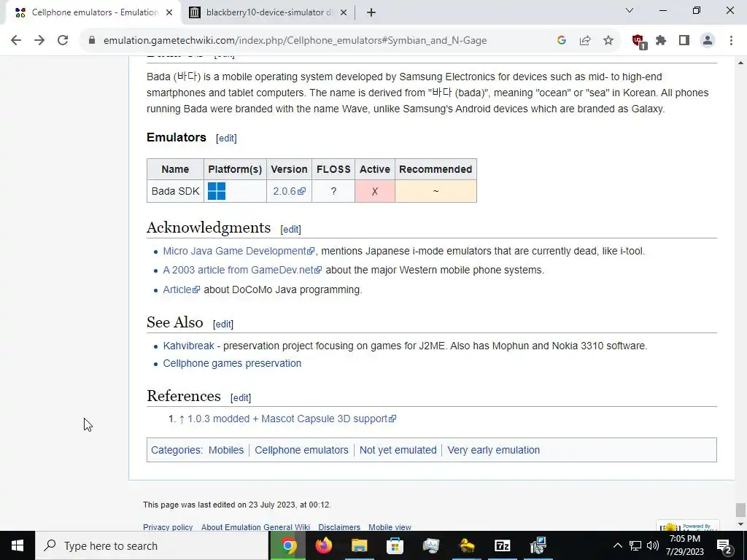
Task: Open 7-Zip from the taskbar
Action: click(502, 545)
